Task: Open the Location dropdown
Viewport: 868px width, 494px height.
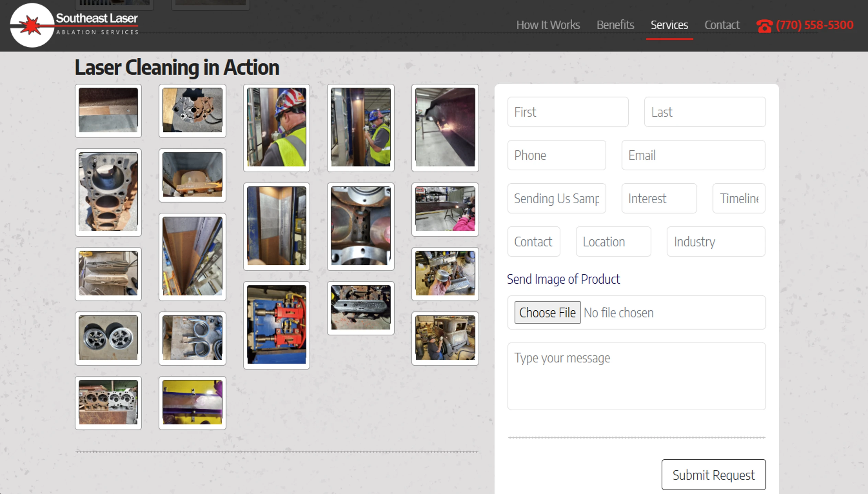Action: tap(613, 242)
